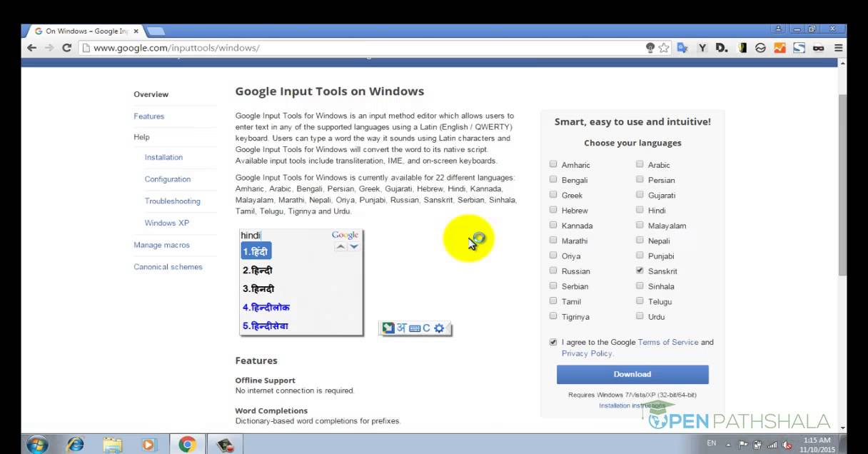Screen dimensions: 868x454
Task: Click the wave circle extension icon
Action: 760,48
